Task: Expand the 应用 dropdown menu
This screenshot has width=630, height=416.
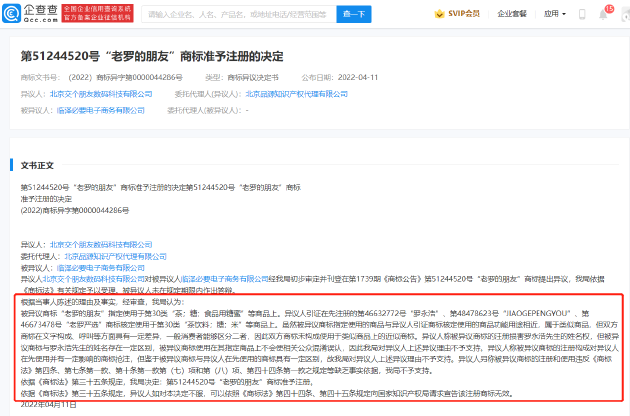Action: [x=554, y=14]
